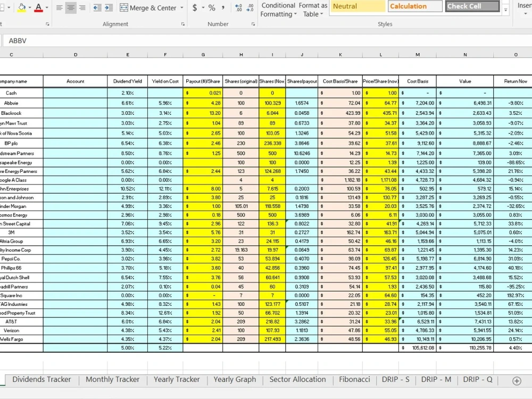
Task: Select the Yield on Cost header cell
Action: [165, 81]
